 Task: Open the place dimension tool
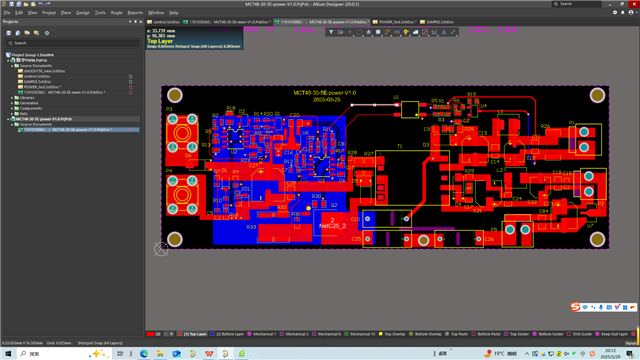click(434, 32)
